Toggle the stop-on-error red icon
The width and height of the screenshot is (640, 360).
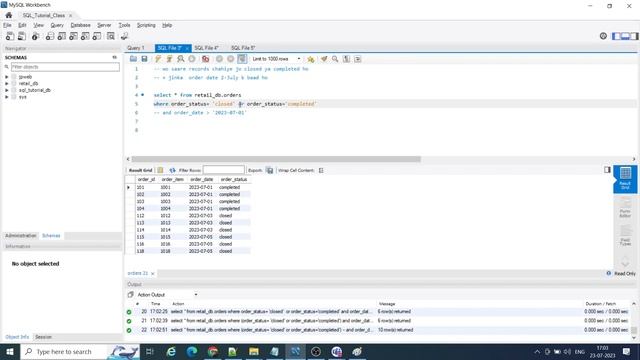pyautogui.click(x=205, y=59)
